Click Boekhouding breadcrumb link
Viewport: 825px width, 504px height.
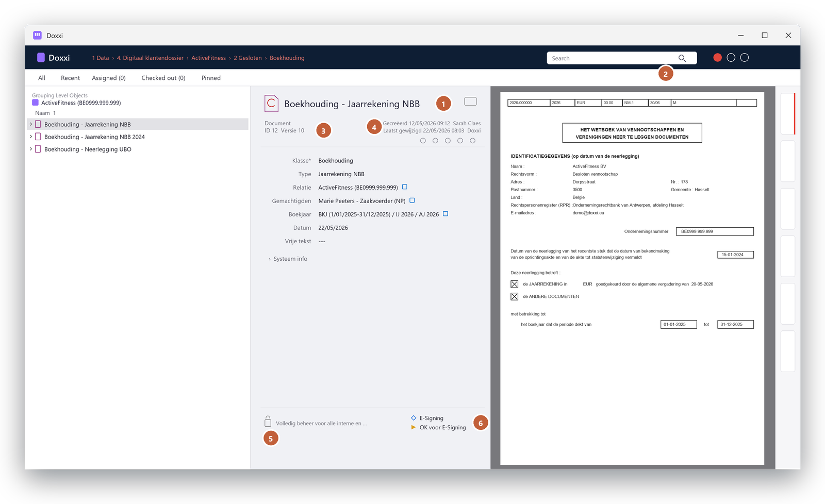coord(287,58)
